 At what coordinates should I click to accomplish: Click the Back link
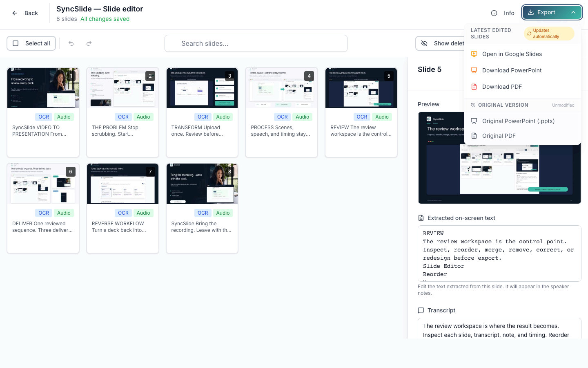point(31,13)
